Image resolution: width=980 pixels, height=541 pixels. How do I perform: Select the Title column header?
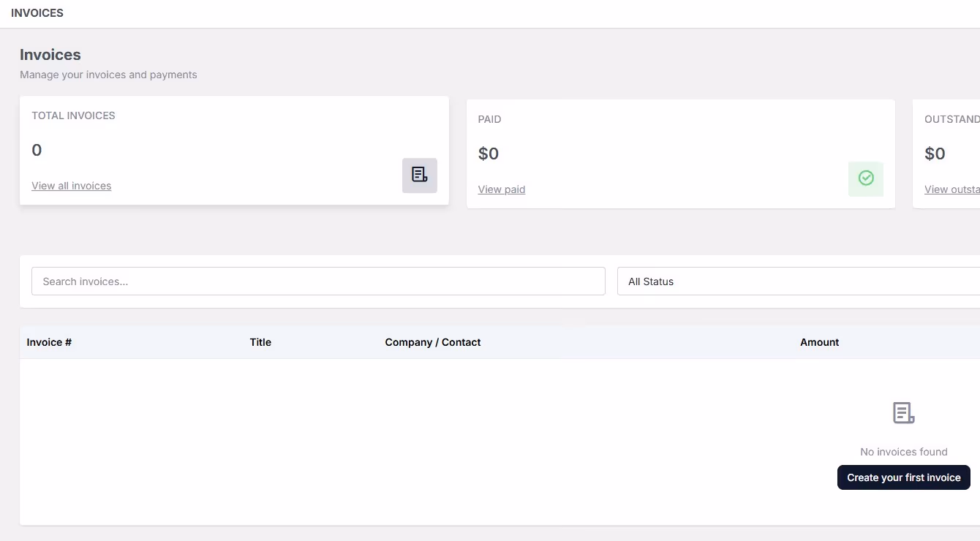point(260,342)
